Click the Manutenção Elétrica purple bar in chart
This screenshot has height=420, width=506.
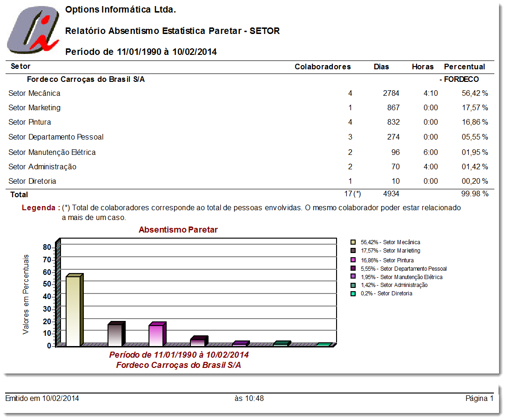[x=240, y=344]
